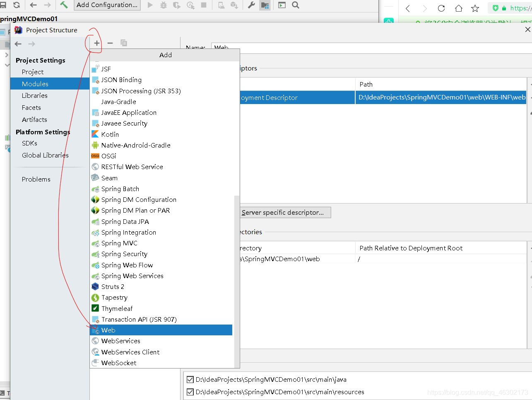Click the Synchronize refresh icon in IDE toolbar
This screenshot has width=532, height=400.
click(x=17, y=5)
